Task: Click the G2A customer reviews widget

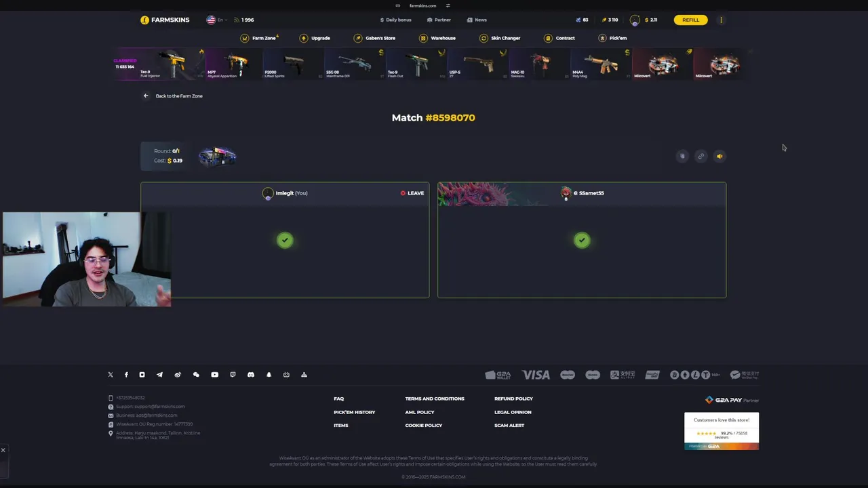Action: pos(722,431)
